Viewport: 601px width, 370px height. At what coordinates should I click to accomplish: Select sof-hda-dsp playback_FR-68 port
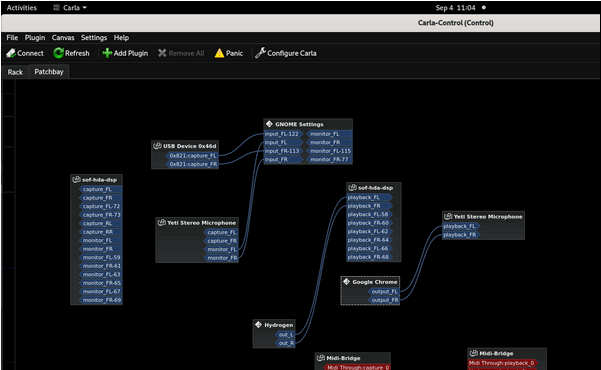[370, 257]
